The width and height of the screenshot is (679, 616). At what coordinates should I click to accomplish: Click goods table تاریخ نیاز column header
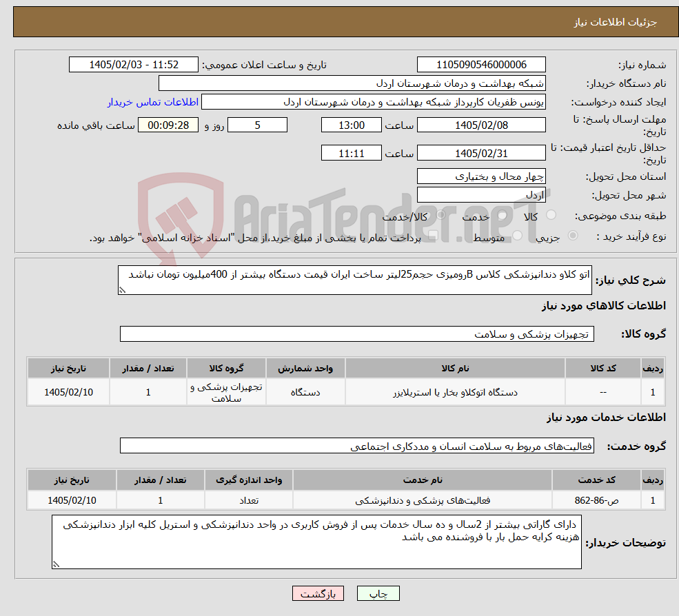pos(68,368)
